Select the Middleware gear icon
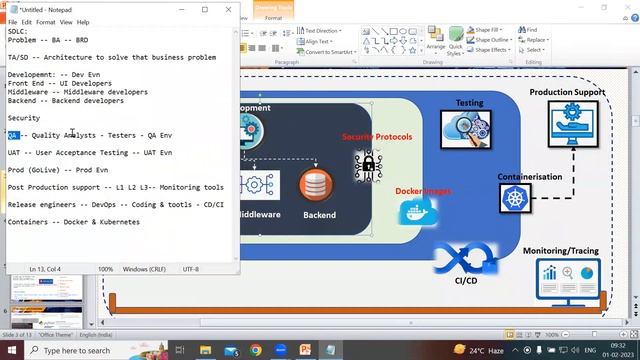This screenshot has height=360, width=640. 260,185
